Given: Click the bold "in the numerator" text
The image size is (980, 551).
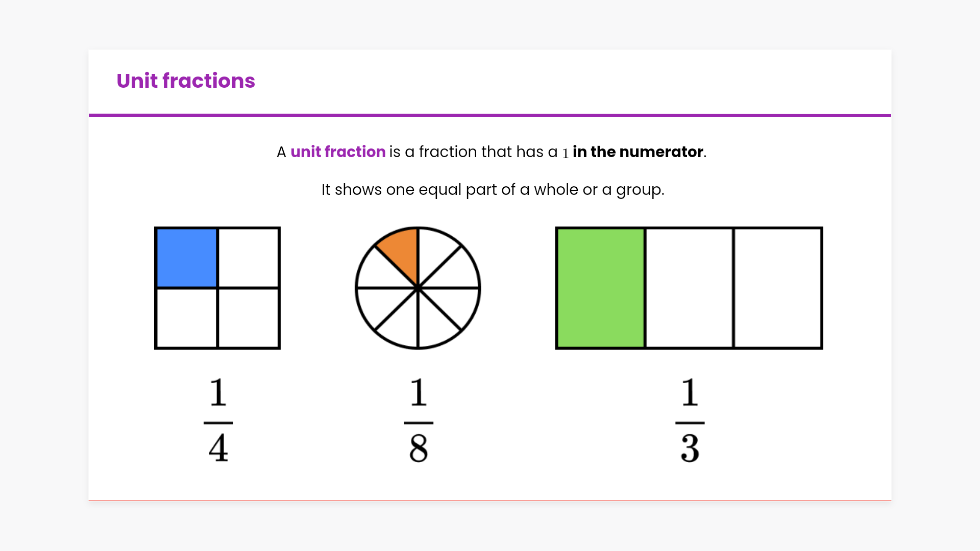Looking at the screenshot, I should pyautogui.click(x=638, y=152).
